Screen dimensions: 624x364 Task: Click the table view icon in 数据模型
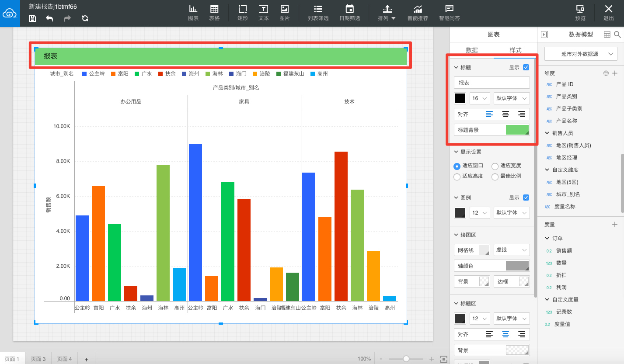click(607, 35)
